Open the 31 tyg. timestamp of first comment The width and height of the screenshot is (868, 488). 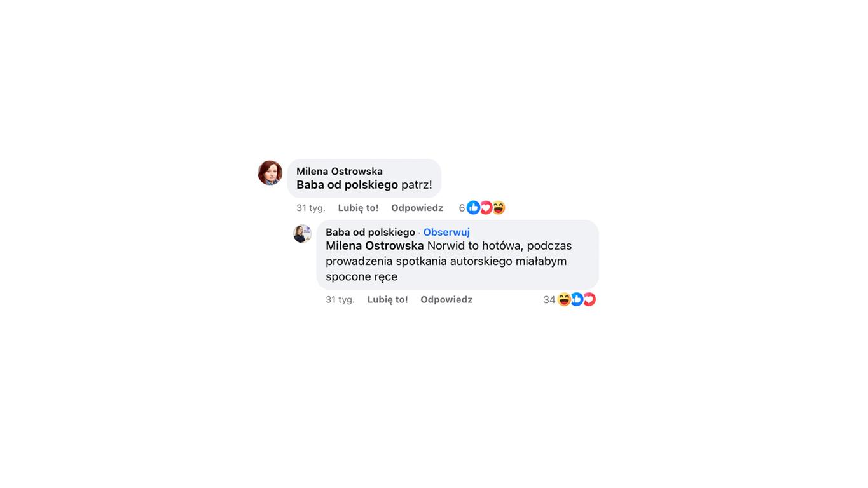[311, 208]
